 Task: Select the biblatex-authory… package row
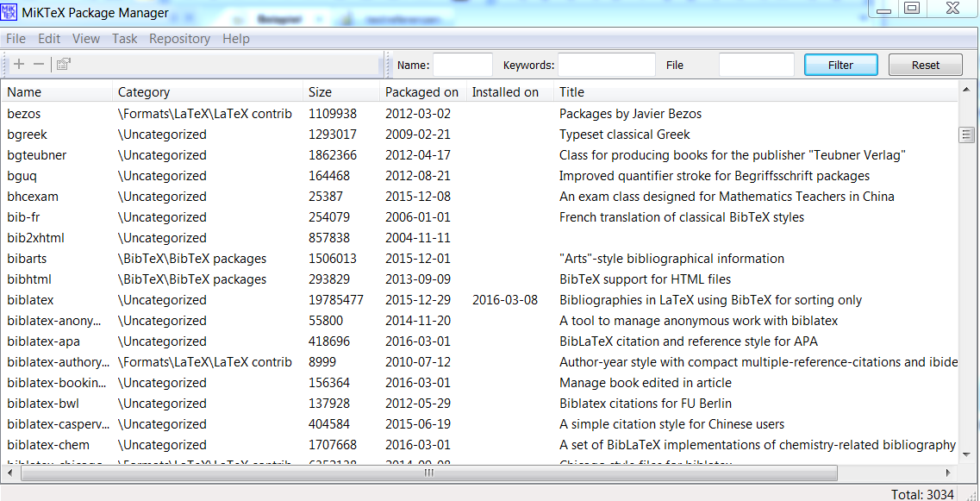tap(480, 362)
